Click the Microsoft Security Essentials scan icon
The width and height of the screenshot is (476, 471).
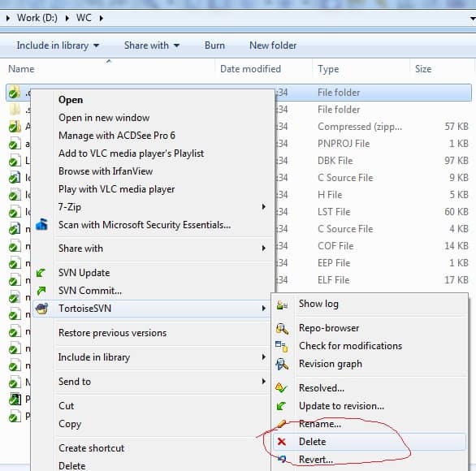tap(42, 225)
